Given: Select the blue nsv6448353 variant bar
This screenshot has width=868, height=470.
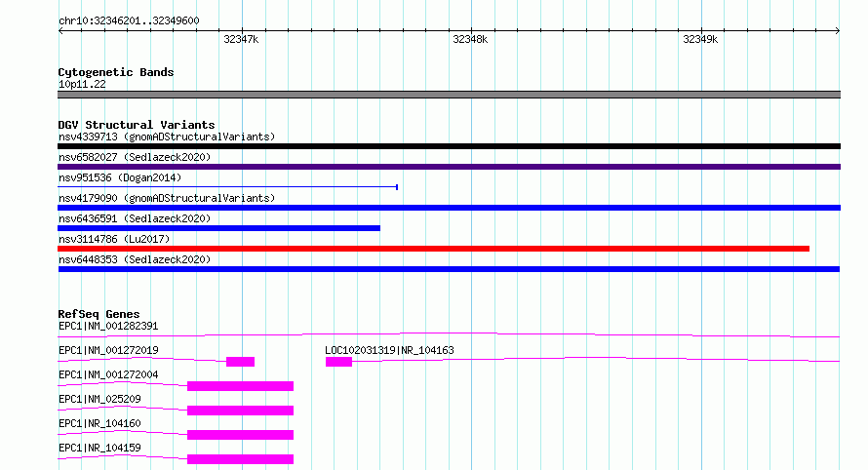Looking at the screenshot, I should pos(449,269).
